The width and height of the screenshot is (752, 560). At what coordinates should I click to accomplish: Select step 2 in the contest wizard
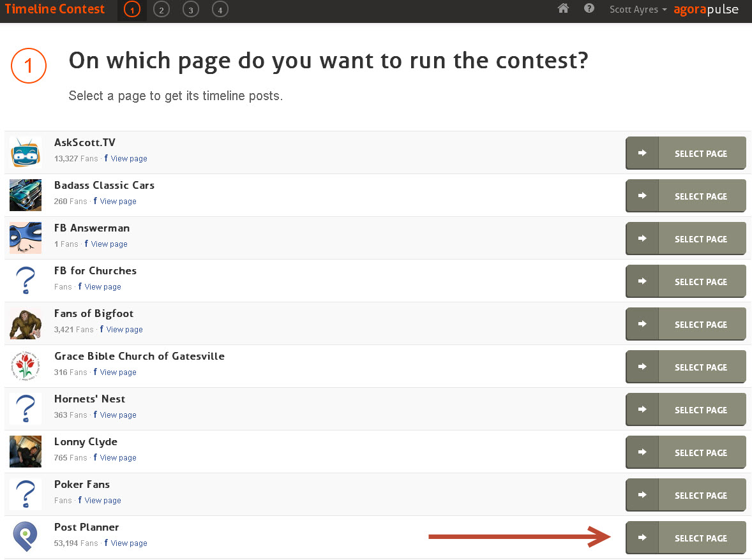click(x=161, y=9)
